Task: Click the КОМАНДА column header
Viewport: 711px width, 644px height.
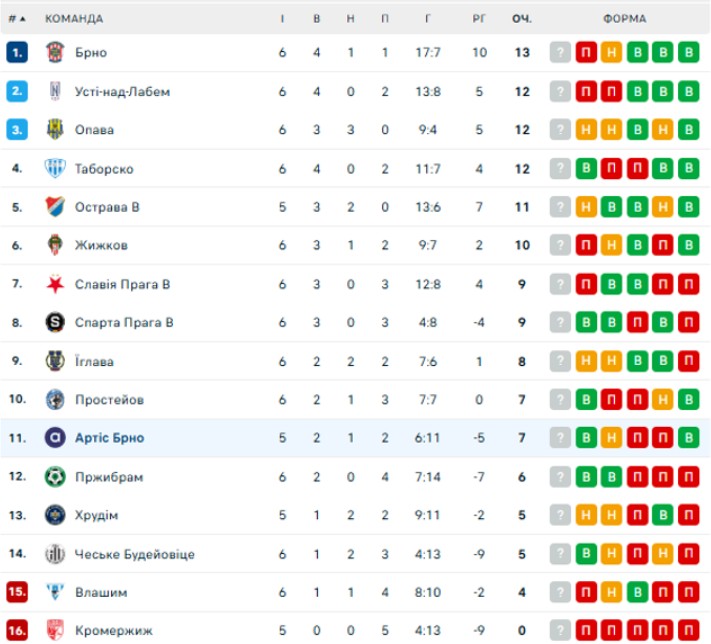Action: pyautogui.click(x=73, y=19)
